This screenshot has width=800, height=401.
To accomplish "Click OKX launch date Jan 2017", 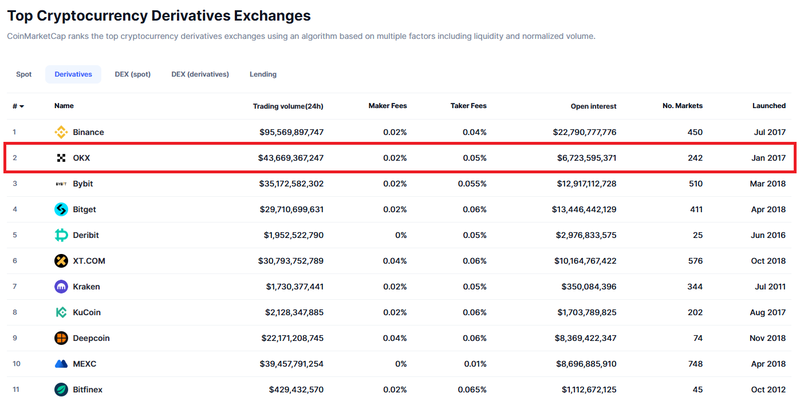I will [x=768, y=158].
